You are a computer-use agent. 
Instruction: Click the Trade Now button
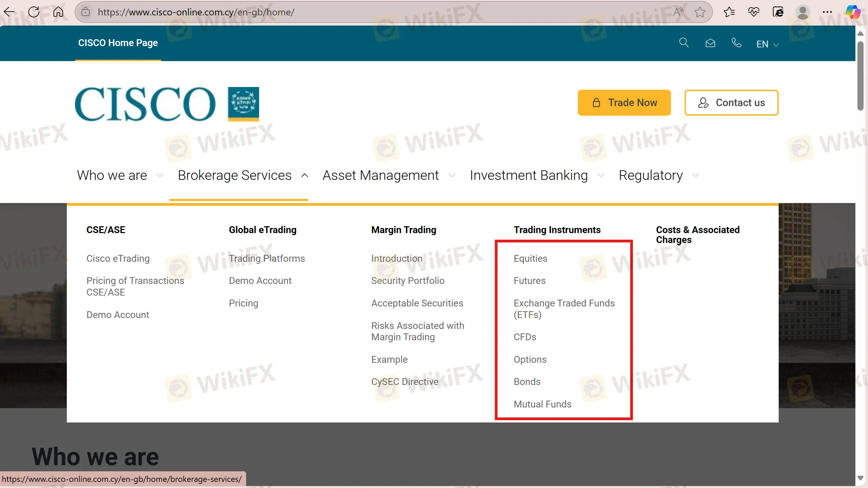(x=624, y=103)
